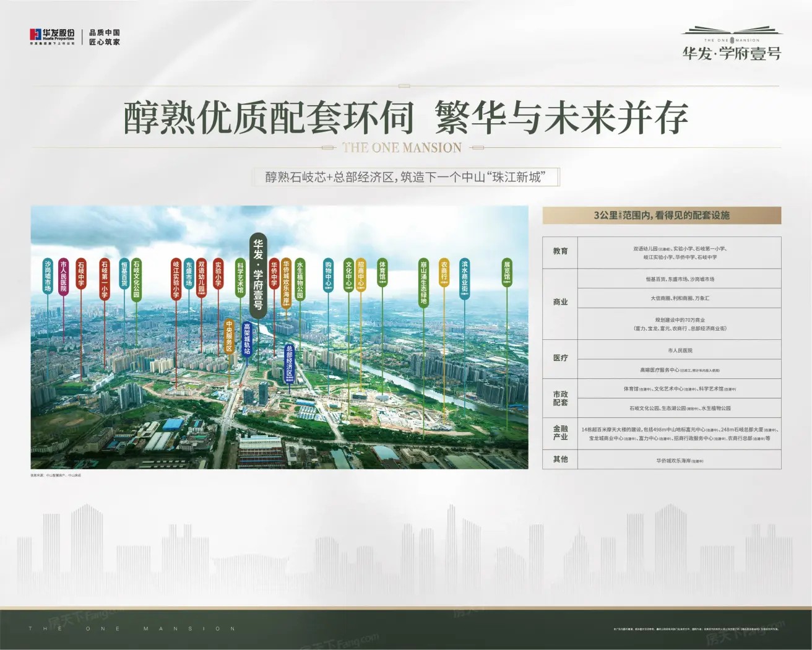
Task: Select the 华侨城欢乐海岸 map marker
Action: [286, 283]
